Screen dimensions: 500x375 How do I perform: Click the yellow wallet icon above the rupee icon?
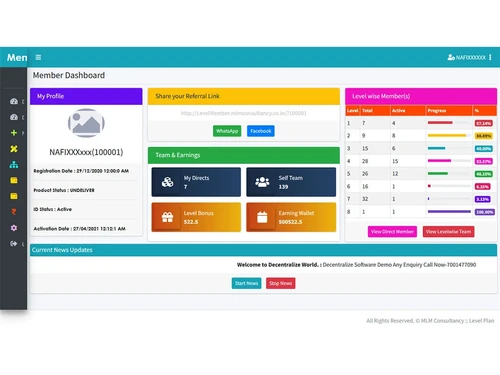(14, 196)
